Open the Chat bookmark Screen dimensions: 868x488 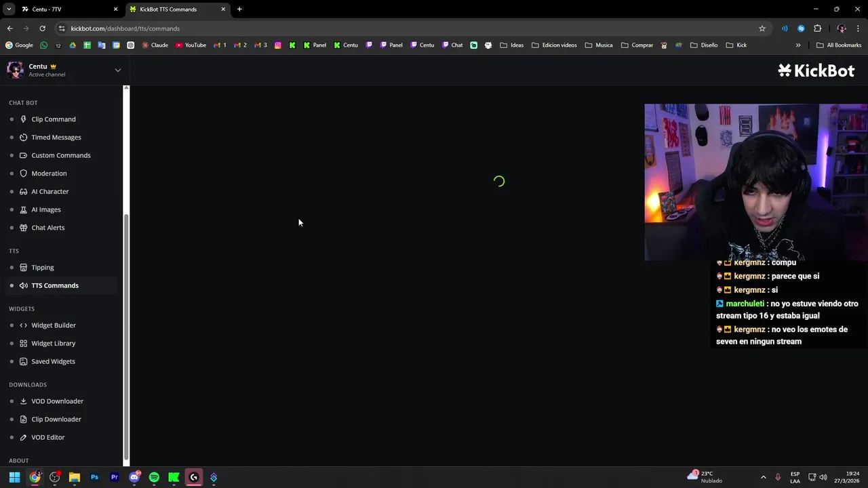(452, 45)
